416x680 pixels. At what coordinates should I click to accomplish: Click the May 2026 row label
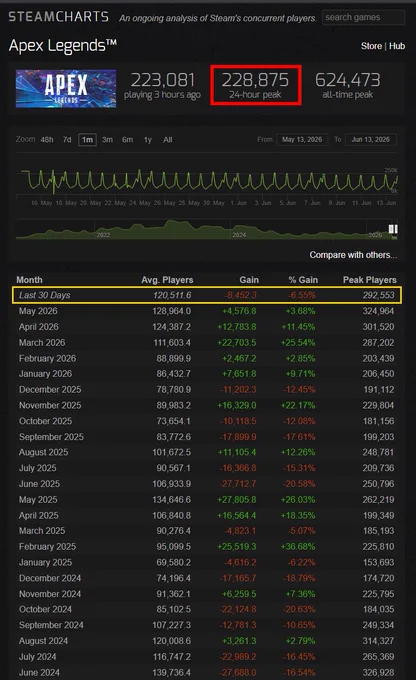[38, 311]
